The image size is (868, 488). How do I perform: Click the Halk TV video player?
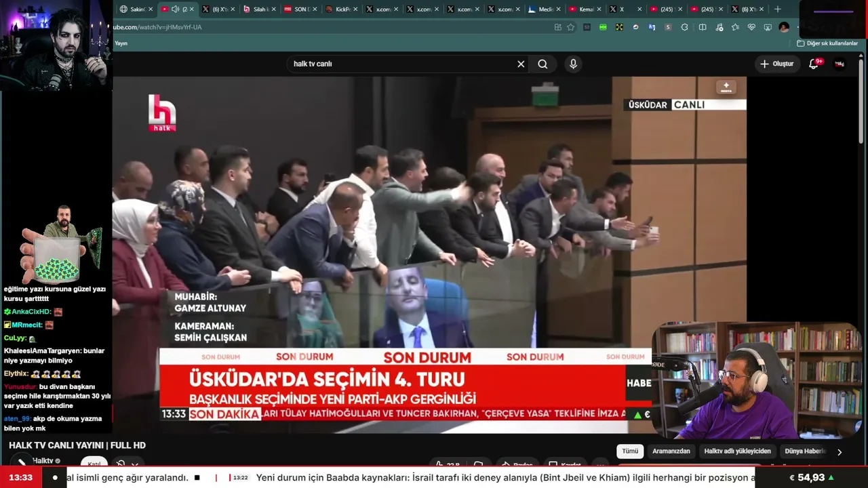click(x=429, y=254)
